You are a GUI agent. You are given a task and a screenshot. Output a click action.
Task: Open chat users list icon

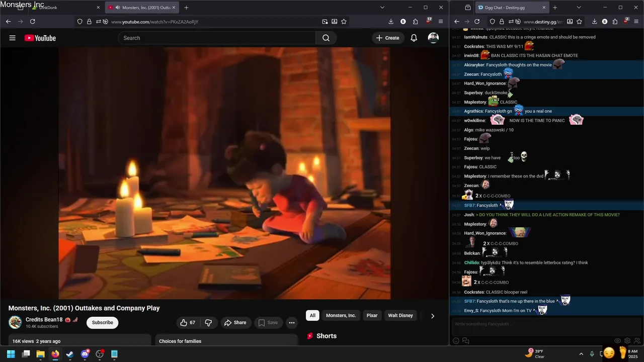[x=636, y=341]
